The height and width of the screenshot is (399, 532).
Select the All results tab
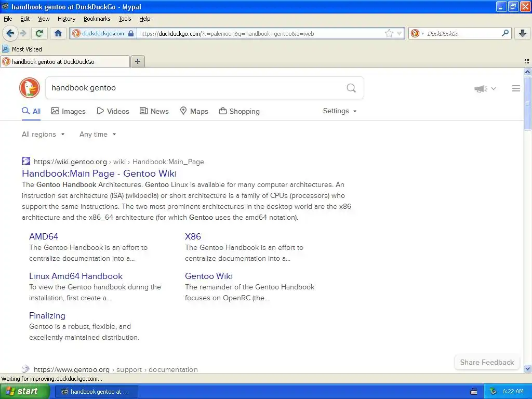tap(31, 111)
